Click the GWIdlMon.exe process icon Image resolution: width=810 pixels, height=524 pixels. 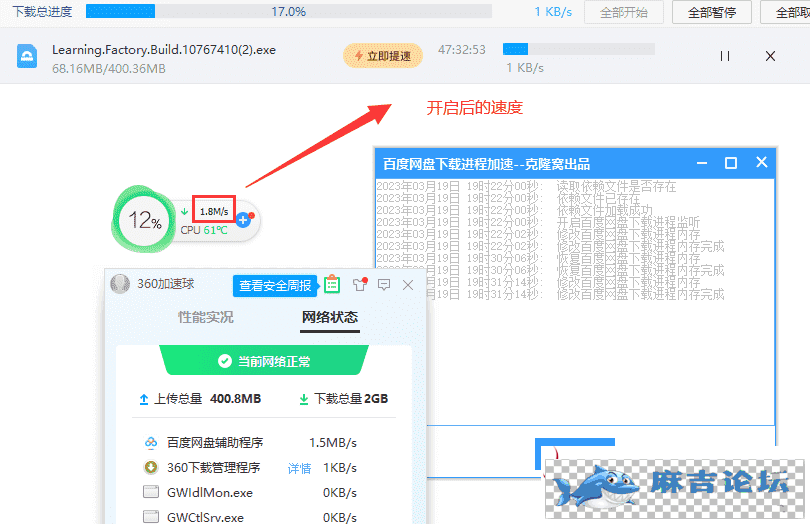pyautogui.click(x=150, y=491)
